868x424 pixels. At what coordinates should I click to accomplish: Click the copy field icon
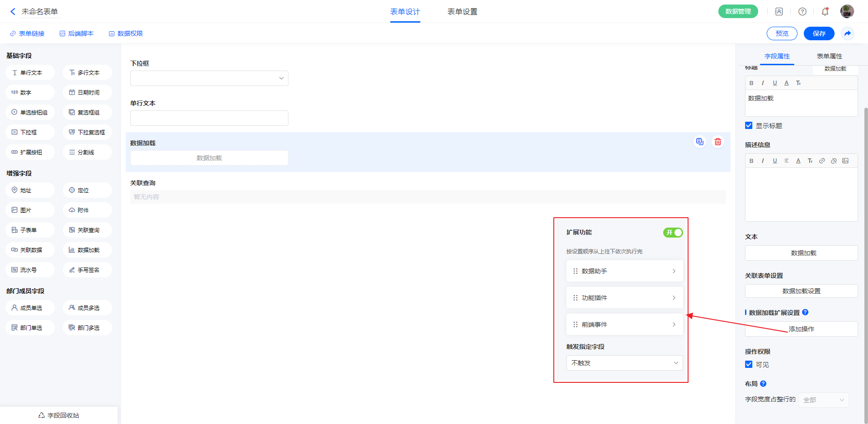(x=699, y=142)
